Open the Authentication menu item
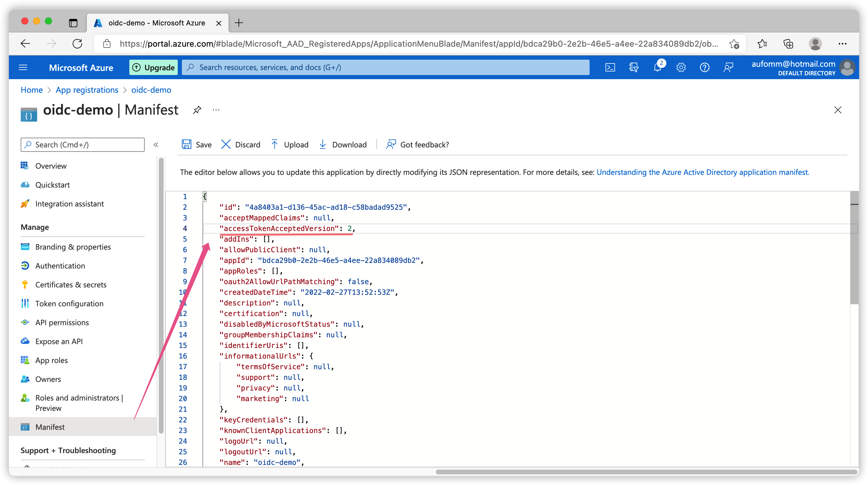Viewport: 868px width, 485px height. [x=60, y=266]
